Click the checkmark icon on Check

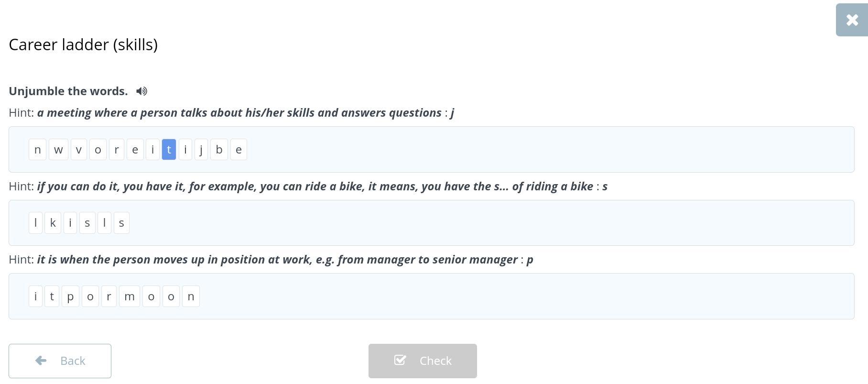(x=400, y=360)
